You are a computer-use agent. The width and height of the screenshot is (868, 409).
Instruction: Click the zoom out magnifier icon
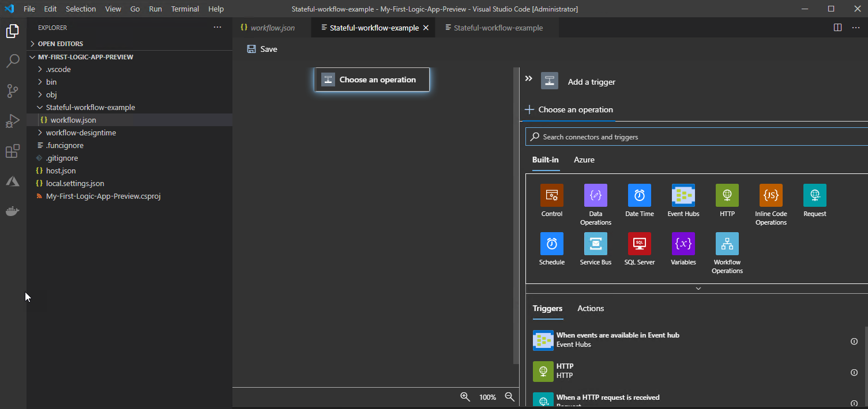(509, 397)
